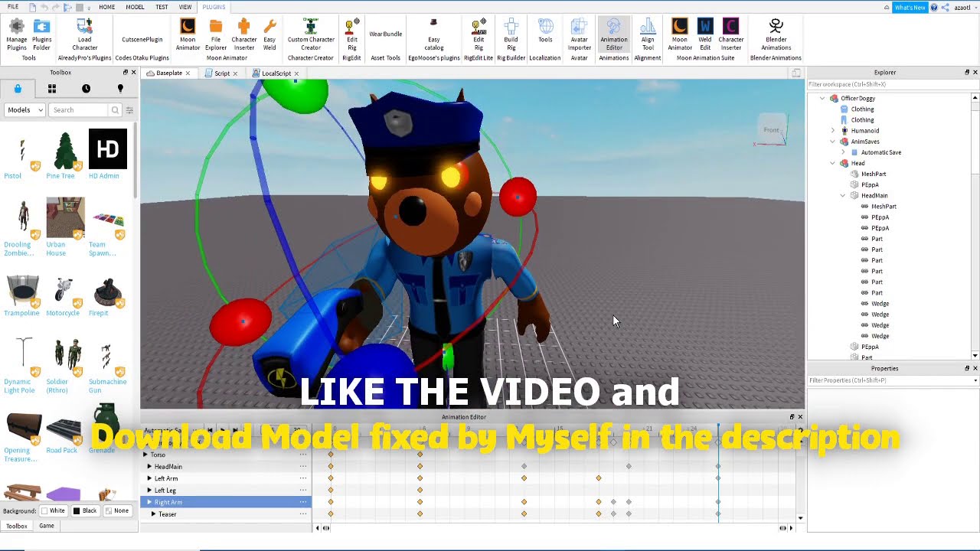
Task: Open Character Inserter in Moon Animation Suite
Action: (730, 35)
